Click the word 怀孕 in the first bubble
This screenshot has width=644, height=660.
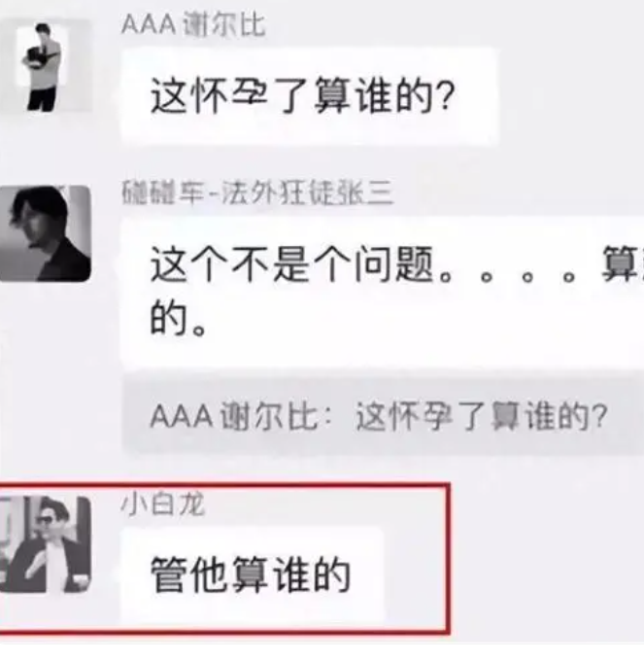pos(229,96)
